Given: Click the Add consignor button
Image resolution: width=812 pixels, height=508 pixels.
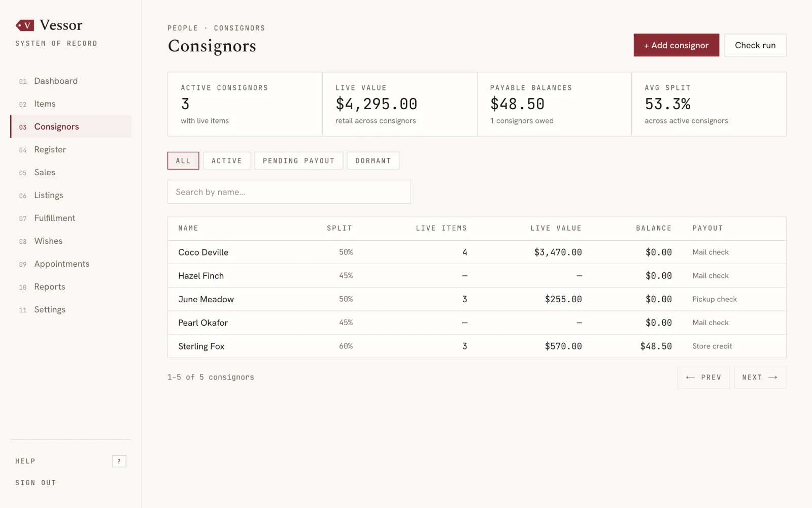Looking at the screenshot, I should pos(676,45).
